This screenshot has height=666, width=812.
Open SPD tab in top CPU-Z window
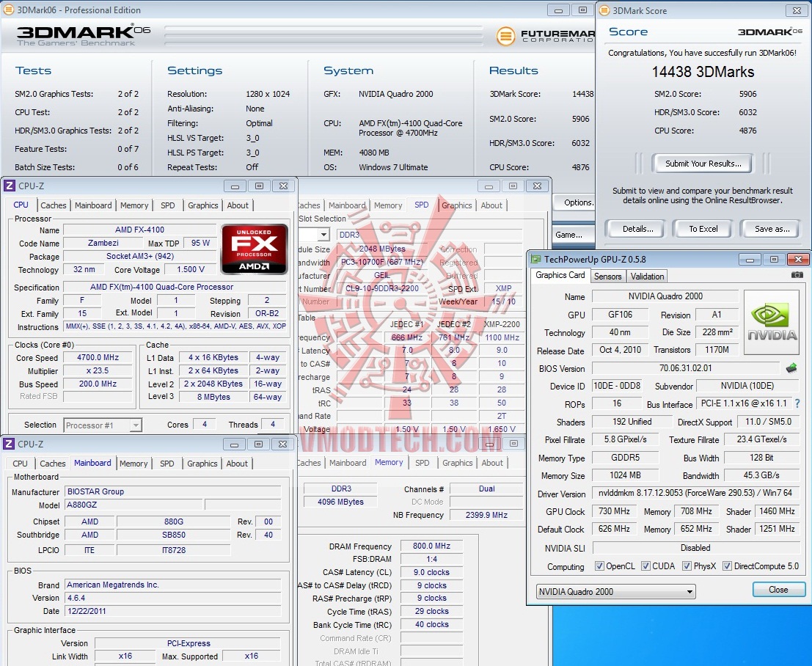(168, 205)
